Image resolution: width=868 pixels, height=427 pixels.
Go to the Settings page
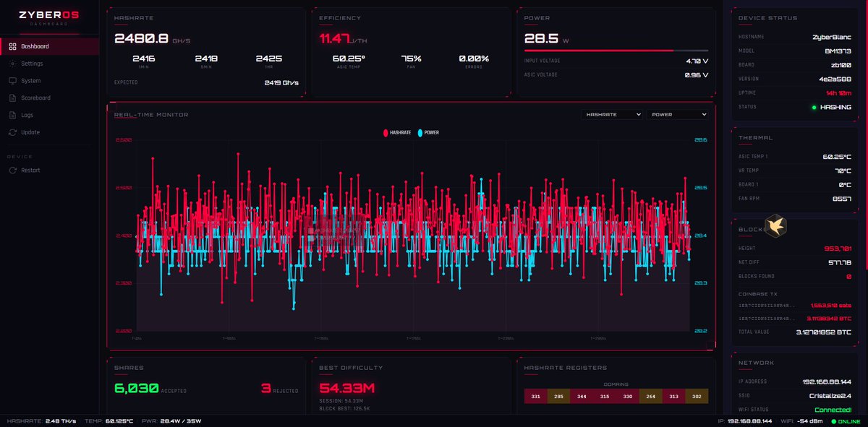(x=50, y=64)
